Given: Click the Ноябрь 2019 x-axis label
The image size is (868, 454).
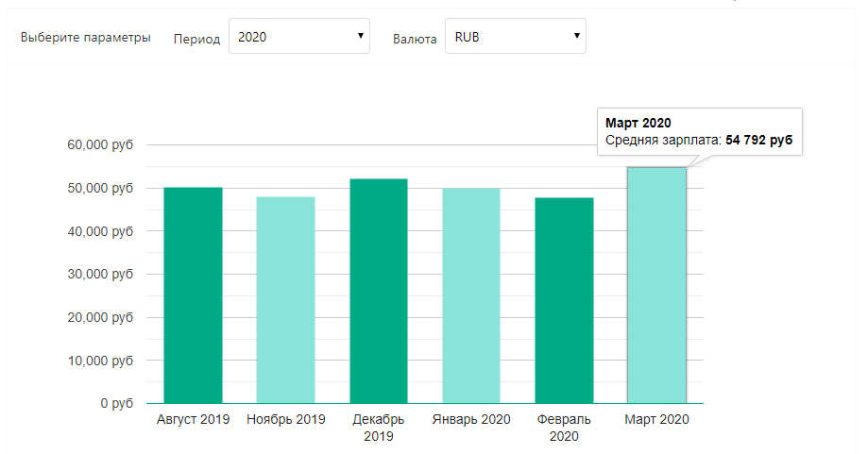Looking at the screenshot, I should click(285, 419).
